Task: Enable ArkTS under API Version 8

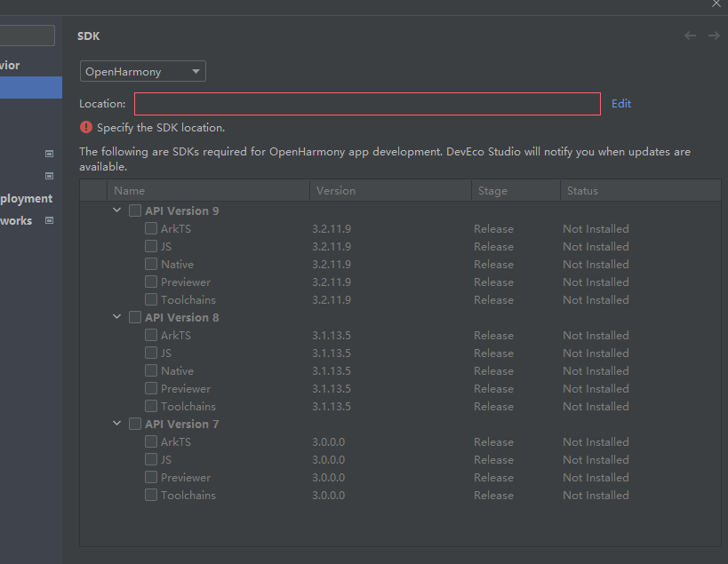Action: click(151, 336)
